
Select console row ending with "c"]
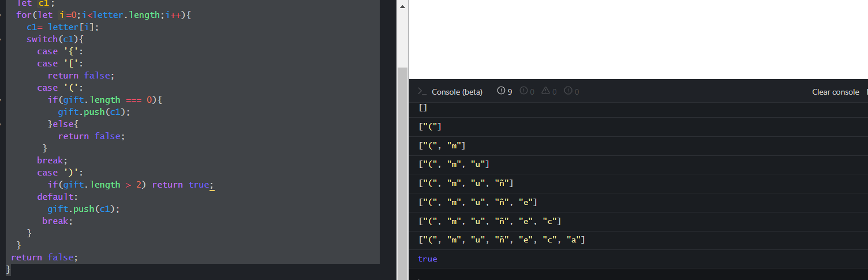tap(638, 222)
